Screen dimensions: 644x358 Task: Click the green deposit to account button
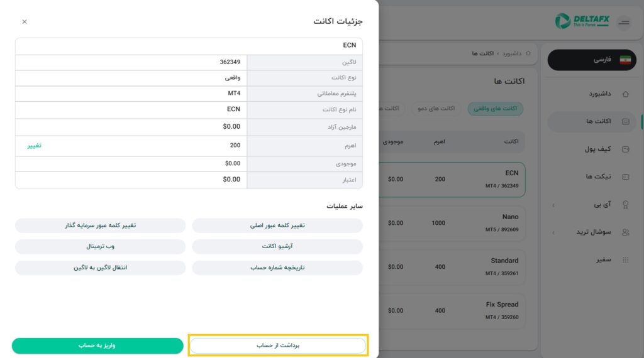click(x=97, y=345)
